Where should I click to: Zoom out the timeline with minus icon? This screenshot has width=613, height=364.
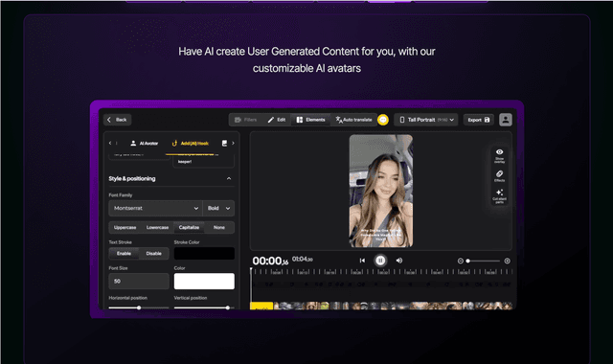pyautogui.click(x=460, y=261)
